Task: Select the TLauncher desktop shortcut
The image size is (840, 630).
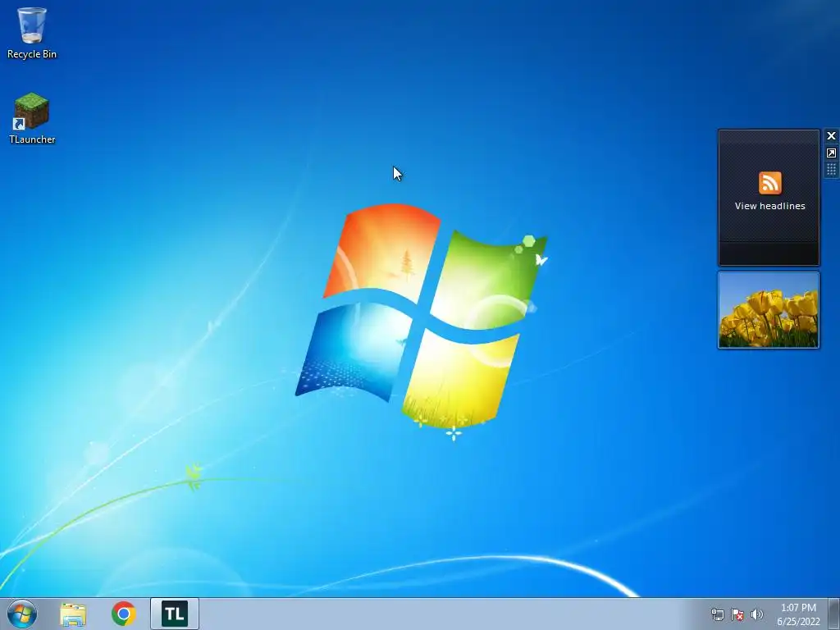Action: (x=32, y=118)
